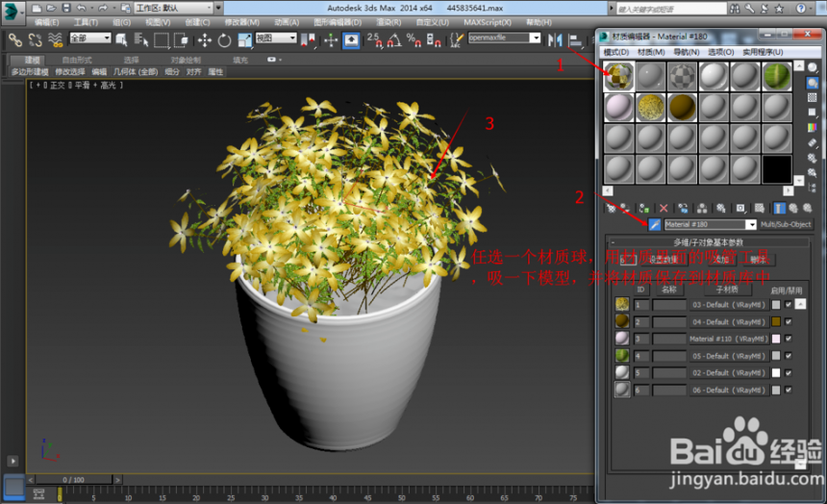Open the 渲染(R) main menu
This screenshot has height=504, width=827.
click(388, 22)
